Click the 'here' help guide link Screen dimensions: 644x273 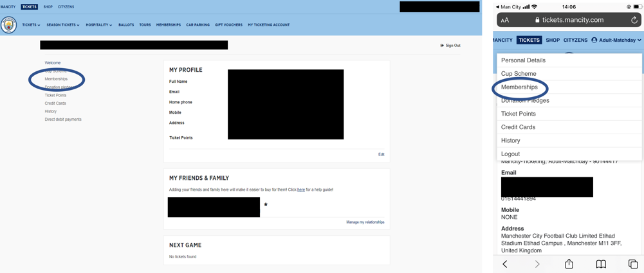tap(301, 189)
